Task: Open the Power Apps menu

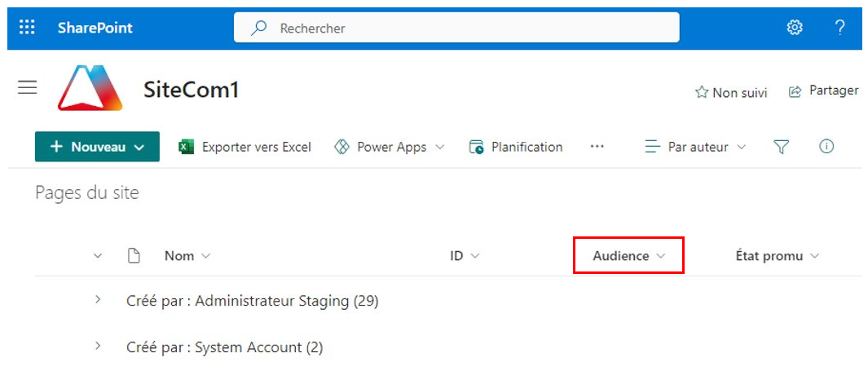Action: [x=389, y=147]
